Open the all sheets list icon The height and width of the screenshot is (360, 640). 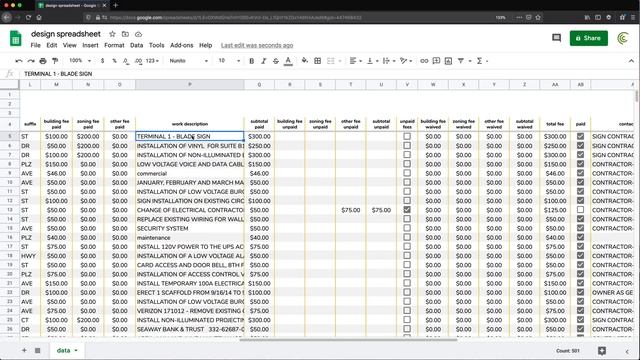pos(38,350)
